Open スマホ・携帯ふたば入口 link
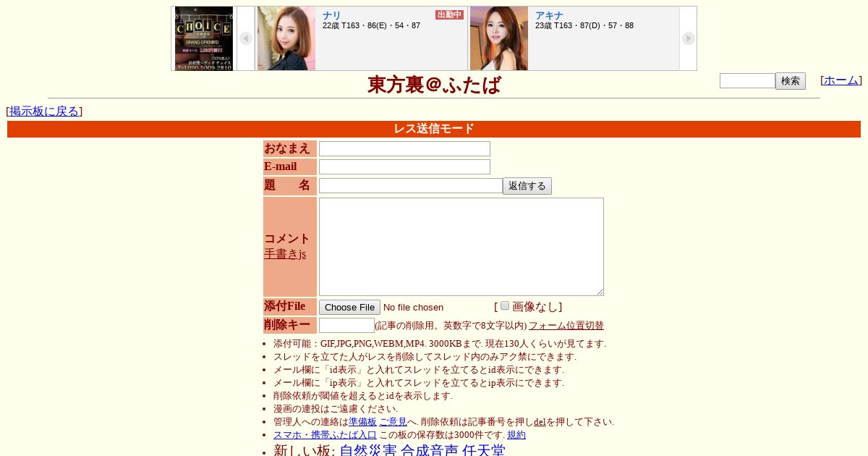868x456 pixels. [325, 435]
